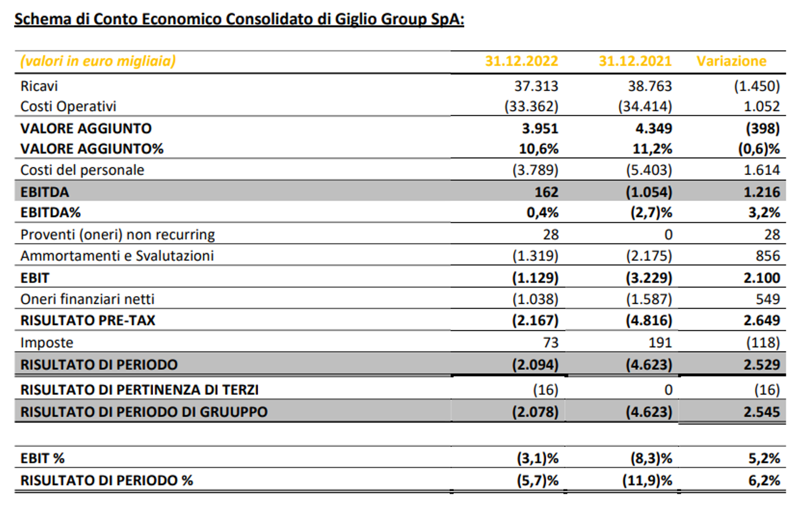Click the "RISULTATO DI PERIODO" row label
This screenshot has height=513, width=812.
99,365
